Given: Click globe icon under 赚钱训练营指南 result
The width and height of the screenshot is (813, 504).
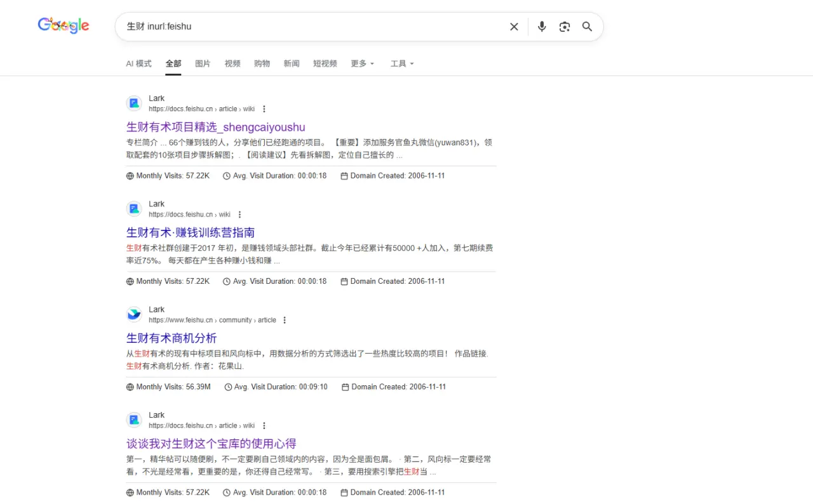Looking at the screenshot, I should (x=130, y=281).
